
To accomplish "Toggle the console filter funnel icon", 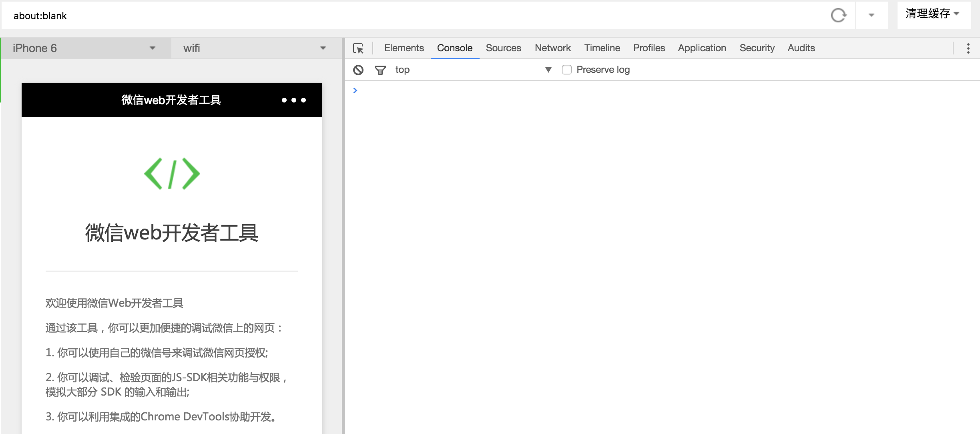I will click(380, 70).
